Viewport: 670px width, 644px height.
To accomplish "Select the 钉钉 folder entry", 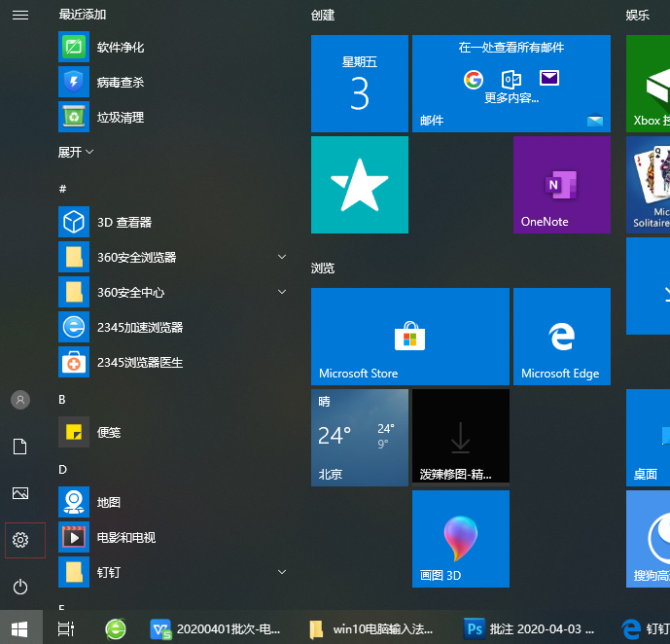I will [173, 572].
